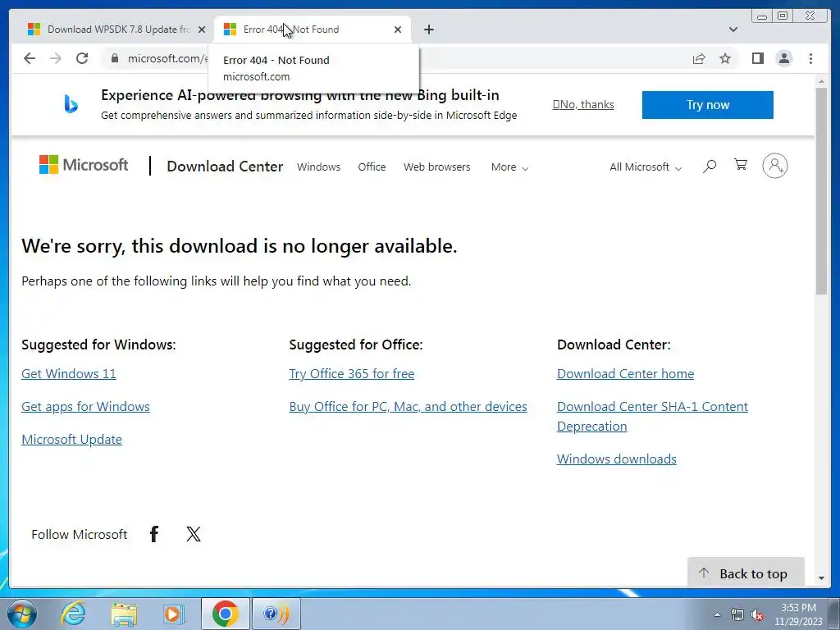The image size is (840, 630).
Task: Open Try Office 365 for free
Action: coord(352,374)
